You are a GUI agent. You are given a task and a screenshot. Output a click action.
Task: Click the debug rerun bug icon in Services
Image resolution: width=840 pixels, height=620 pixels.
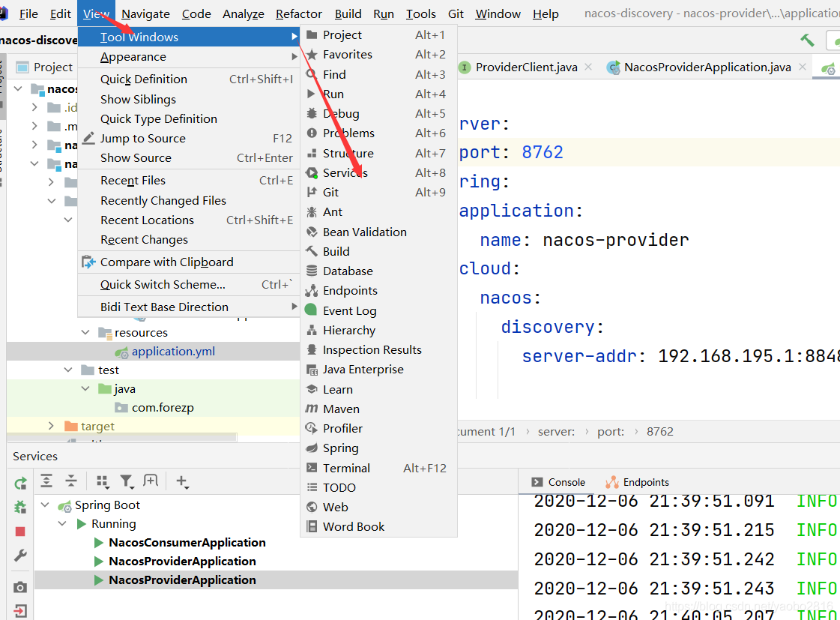tap(20, 508)
